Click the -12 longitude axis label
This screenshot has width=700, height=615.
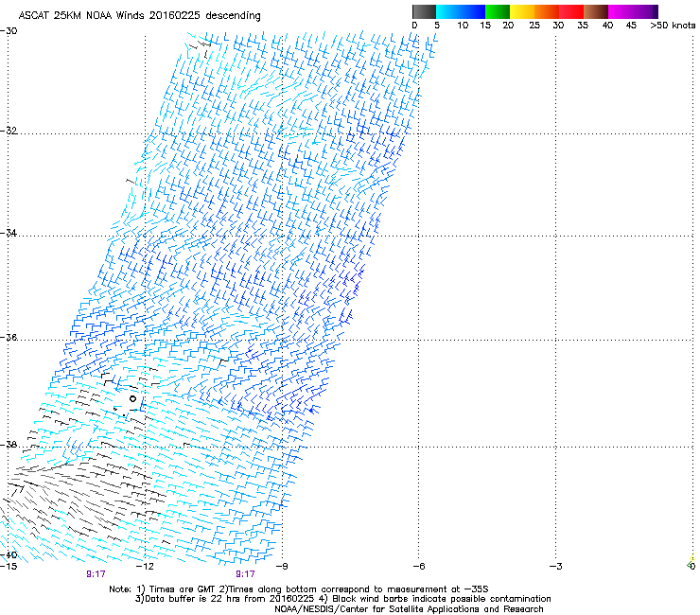click(x=145, y=567)
